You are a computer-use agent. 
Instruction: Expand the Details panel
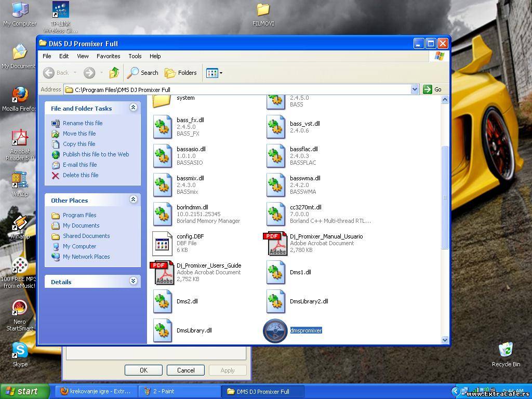pyautogui.click(x=134, y=281)
